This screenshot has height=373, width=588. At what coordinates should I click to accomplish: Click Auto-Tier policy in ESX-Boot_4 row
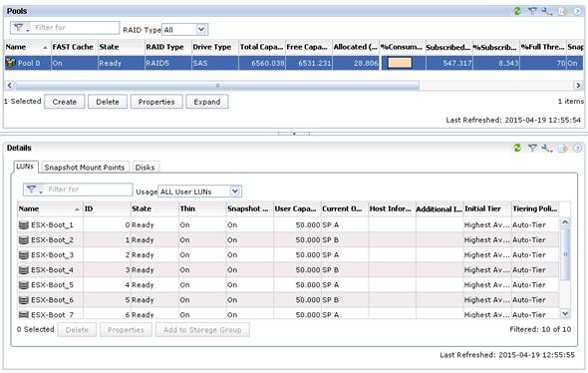pos(529,270)
